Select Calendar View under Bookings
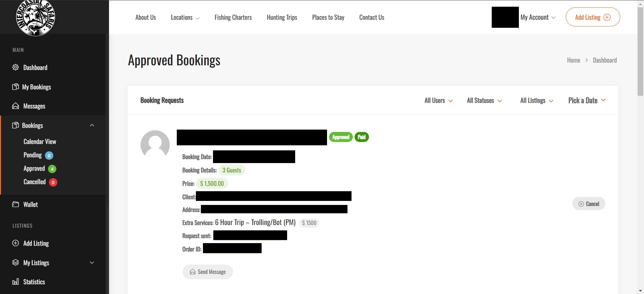This screenshot has height=294, width=644. (x=40, y=142)
